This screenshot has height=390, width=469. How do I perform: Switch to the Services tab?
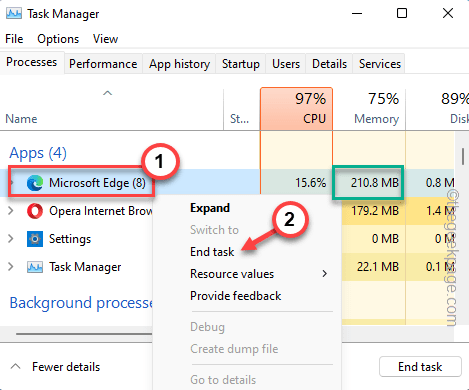tap(380, 64)
